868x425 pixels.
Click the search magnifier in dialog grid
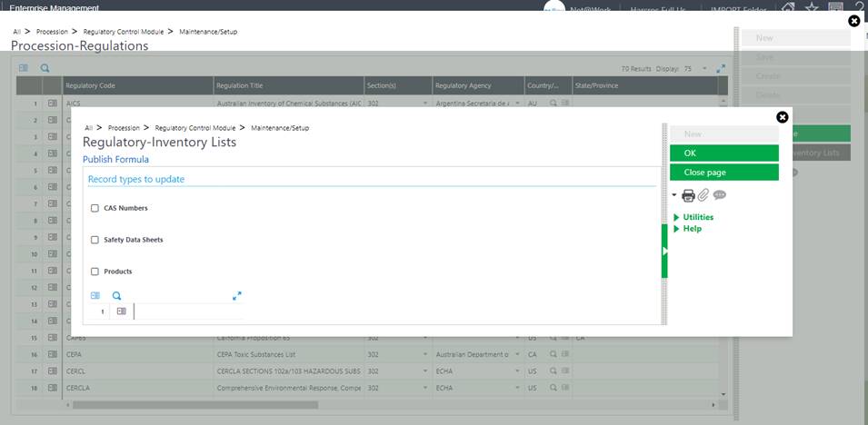pyautogui.click(x=116, y=295)
